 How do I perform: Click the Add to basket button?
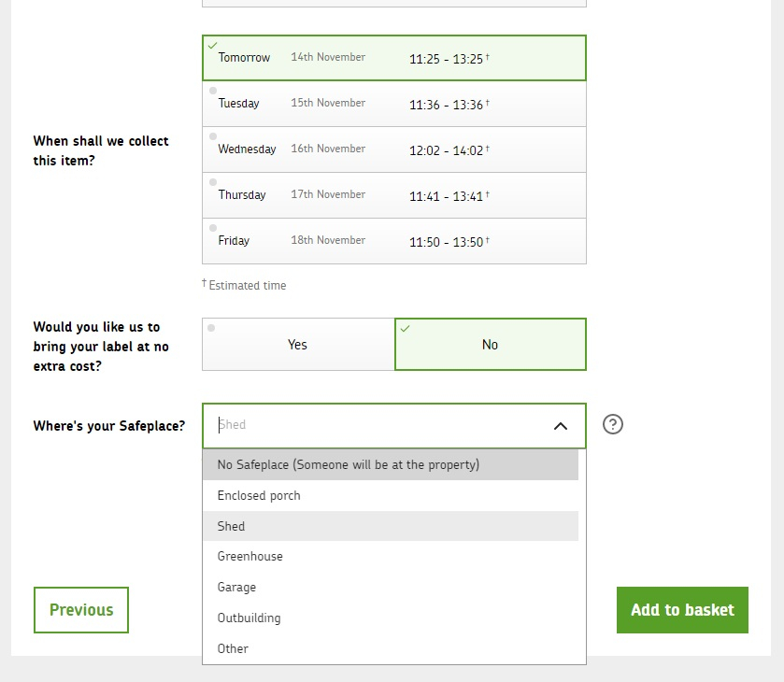(682, 610)
